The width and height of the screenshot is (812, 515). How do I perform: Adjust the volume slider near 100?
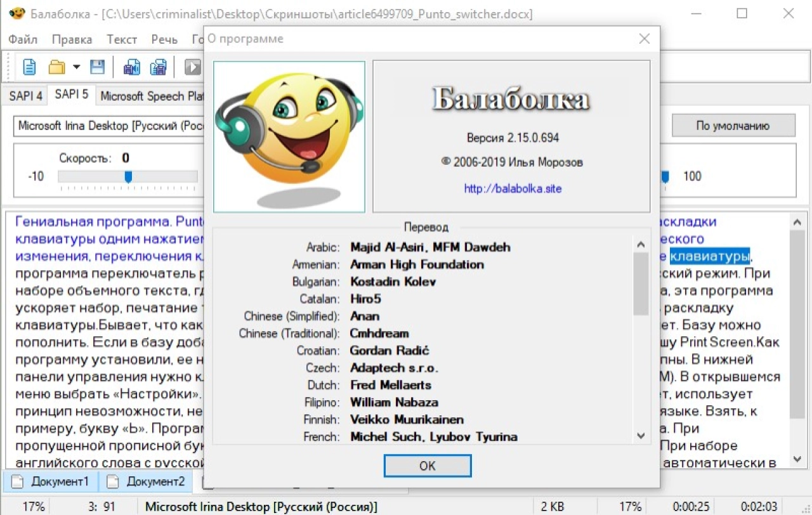(665, 176)
